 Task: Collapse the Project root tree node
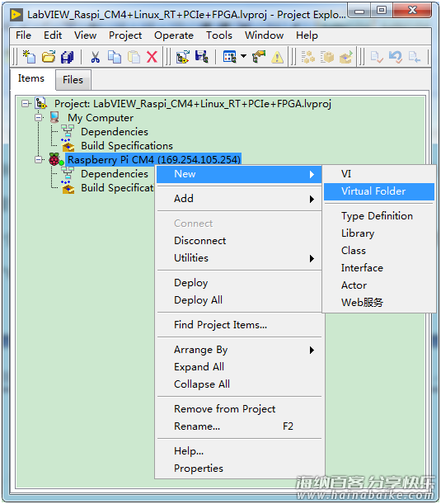tap(25, 103)
